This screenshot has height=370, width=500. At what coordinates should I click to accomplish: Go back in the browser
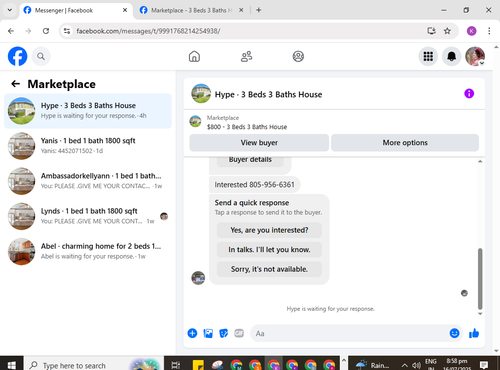tap(11, 31)
